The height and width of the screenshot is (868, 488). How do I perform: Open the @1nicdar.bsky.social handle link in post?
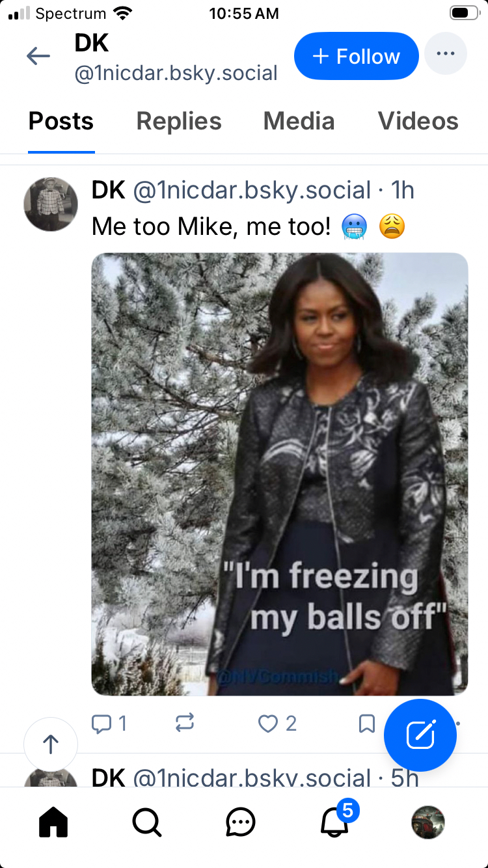pyautogui.click(x=252, y=190)
